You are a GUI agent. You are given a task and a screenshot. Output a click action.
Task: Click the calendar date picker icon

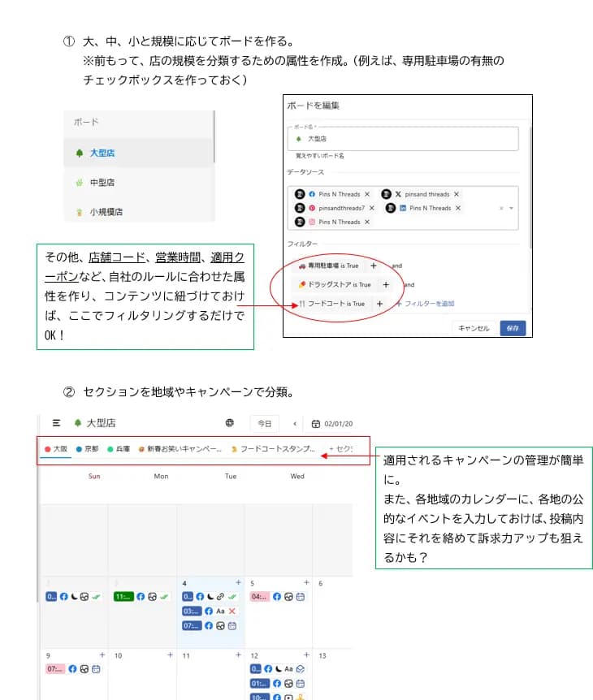[316, 424]
